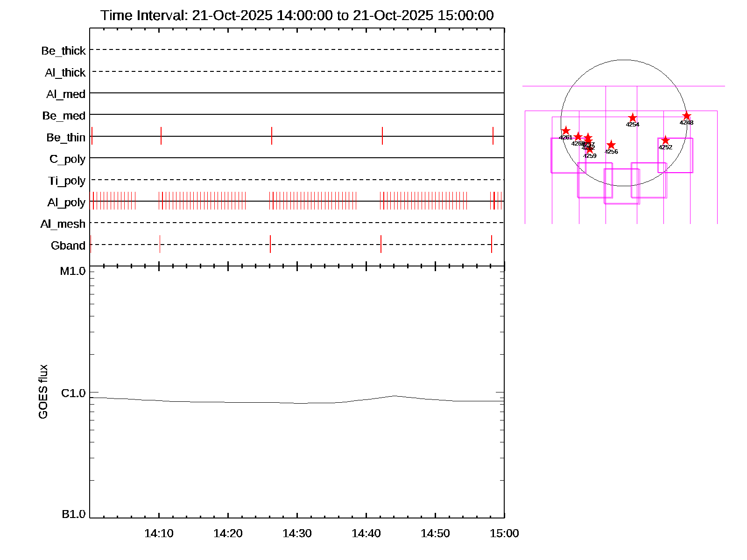
Task: Click the first Be_thin exposure tick
Action: pyautogui.click(x=92, y=136)
